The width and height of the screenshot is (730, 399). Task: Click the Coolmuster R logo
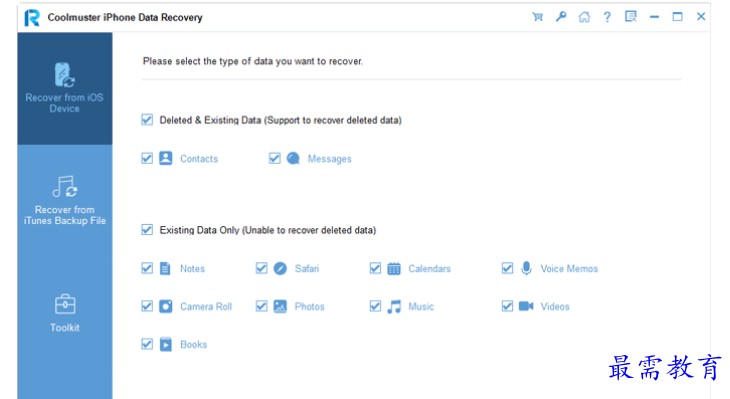[32, 18]
